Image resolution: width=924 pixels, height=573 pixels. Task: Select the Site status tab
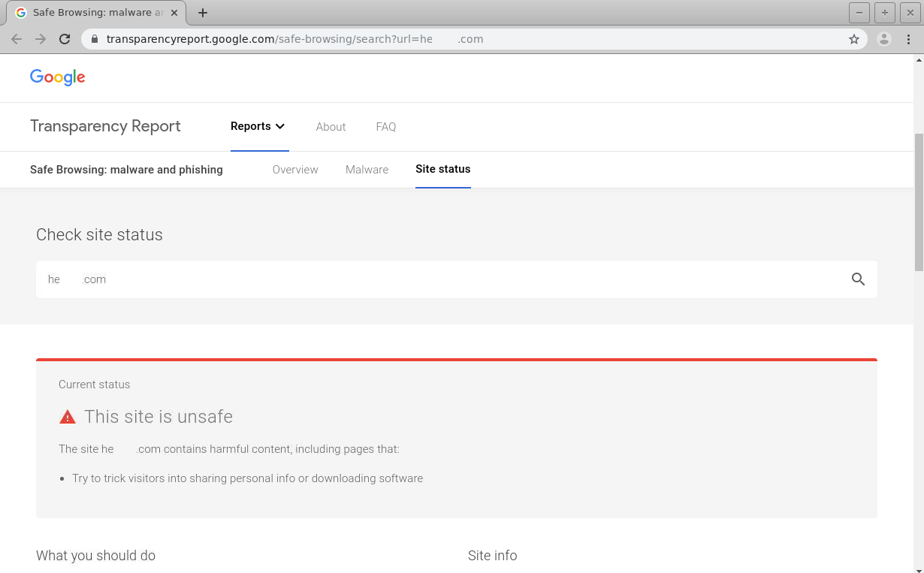click(443, 169)
